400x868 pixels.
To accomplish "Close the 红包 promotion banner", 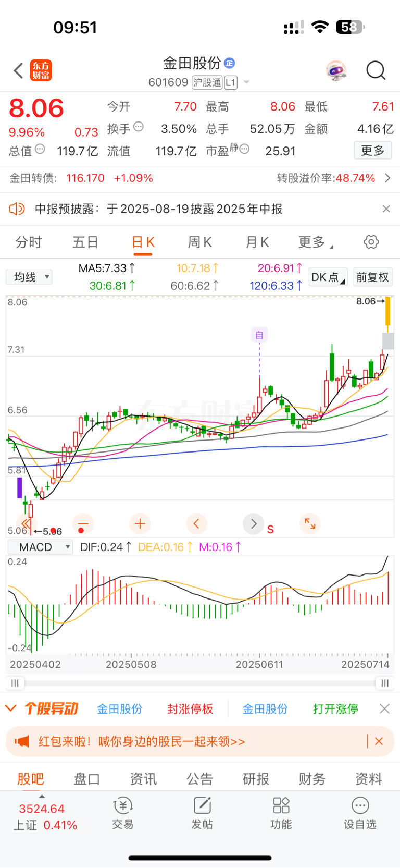I will pos(379,741).
